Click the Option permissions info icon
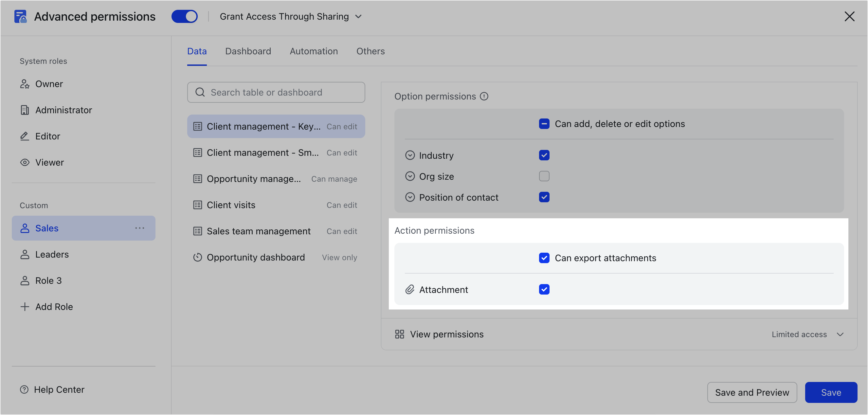 pyautogui.click(x=484, y=96)
